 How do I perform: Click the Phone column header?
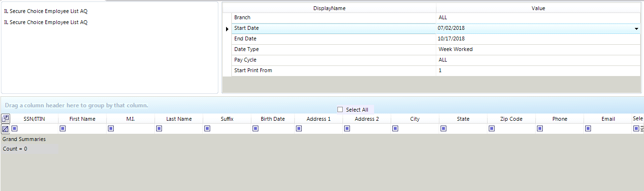tap(560, 119)
